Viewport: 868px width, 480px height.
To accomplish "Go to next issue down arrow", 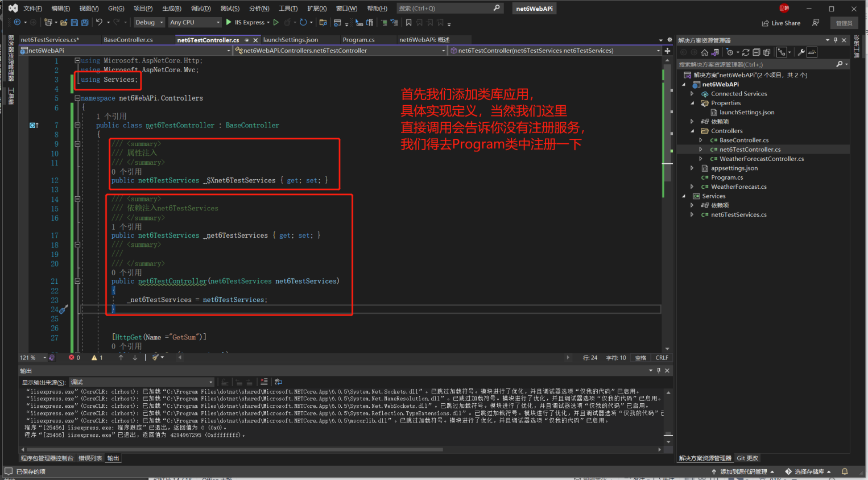I will tap(135, 358).
